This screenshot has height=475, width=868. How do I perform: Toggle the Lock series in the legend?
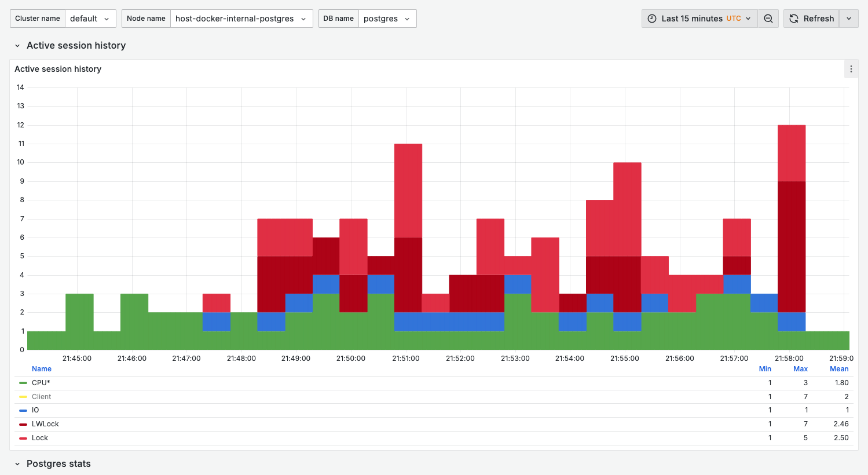(39, 437)
